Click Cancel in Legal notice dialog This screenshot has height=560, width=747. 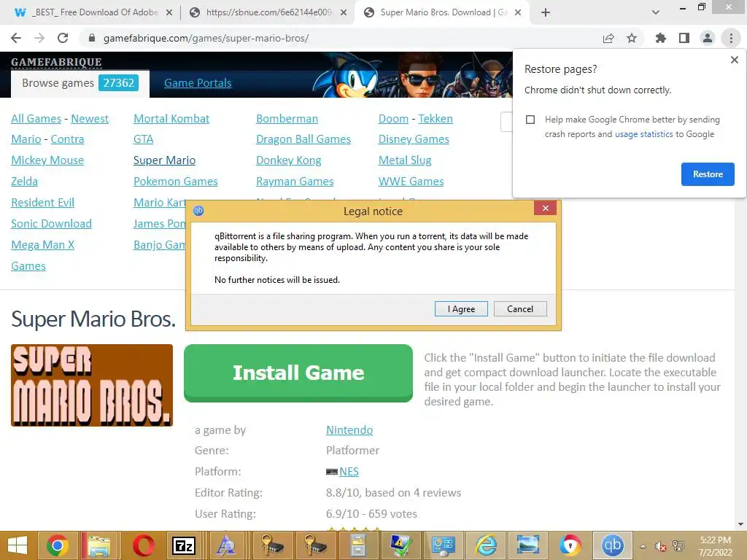[x=520, y=309]
